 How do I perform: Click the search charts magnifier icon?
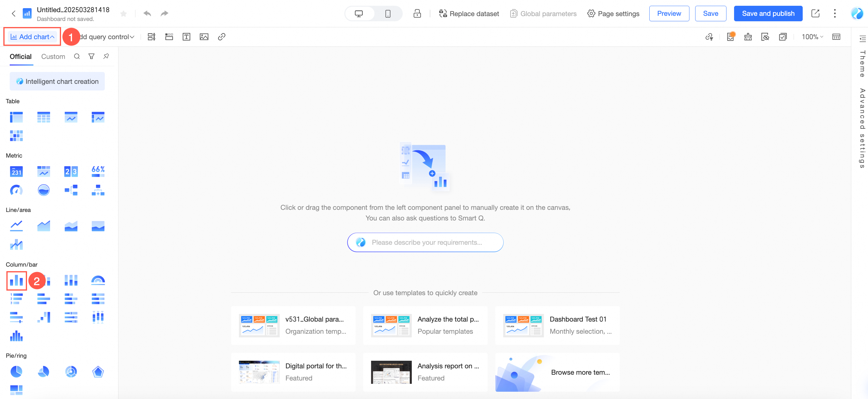click(x=77, y=56)
